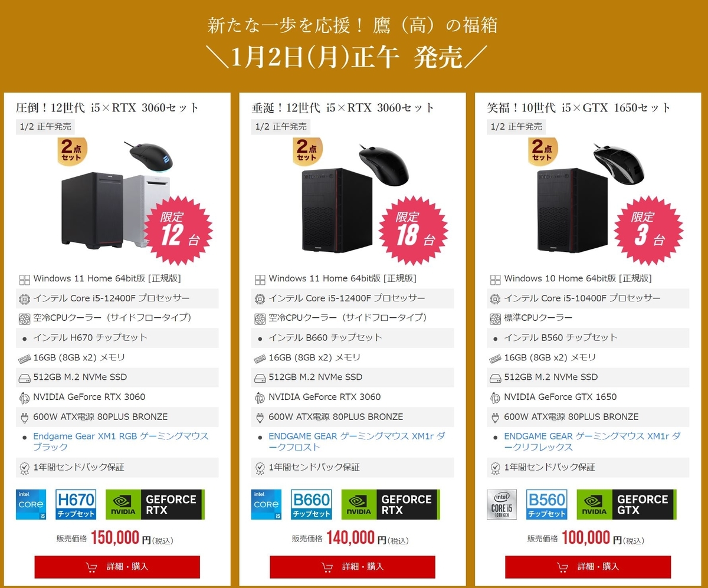Click the Intel Core badge on 140,000 yen set

[266, 504]
